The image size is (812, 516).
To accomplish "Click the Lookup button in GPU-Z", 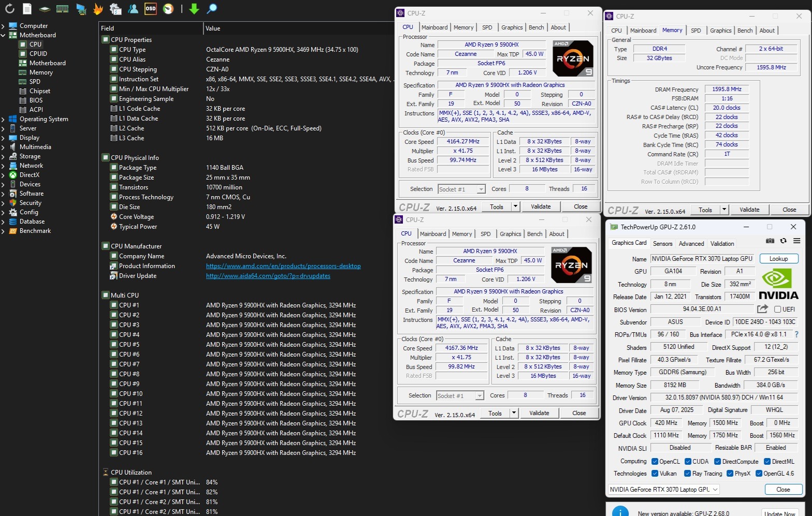I will tap(778, 259).
